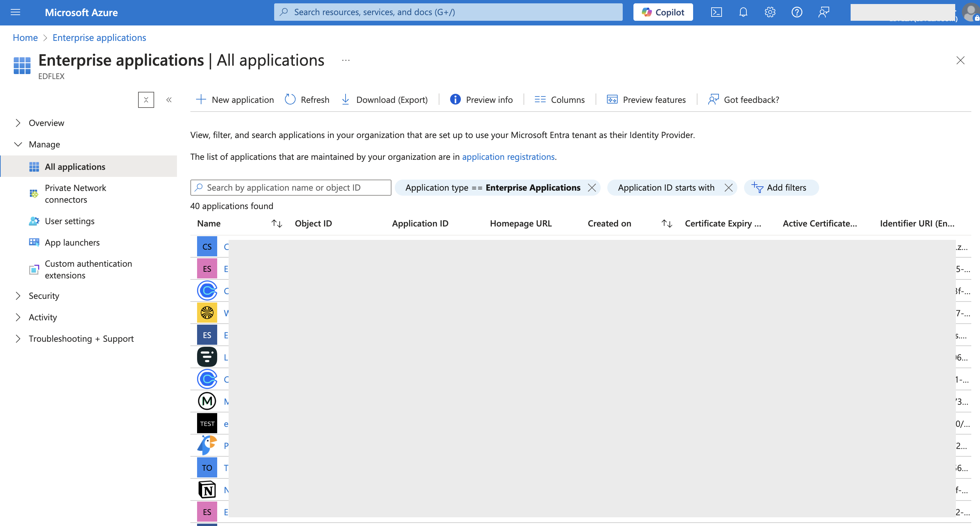The image size is (980, 526).
Task: Remove the Application type filter
Action: coord(592,188)
